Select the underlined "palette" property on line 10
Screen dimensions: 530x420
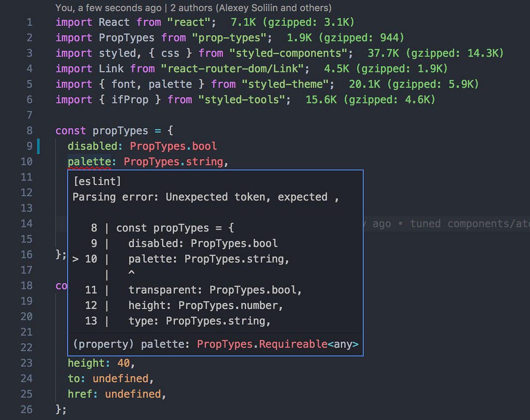pos(90,161)
